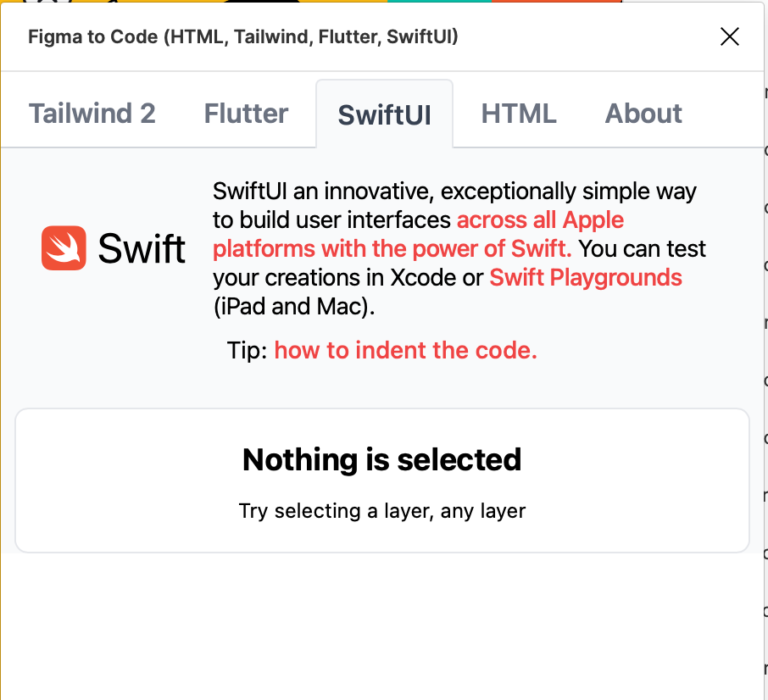Image resolution: width=768 pixels, height=700 pixels.
Task: Open the 'how to indent the code' tip link
Action: 406,350
